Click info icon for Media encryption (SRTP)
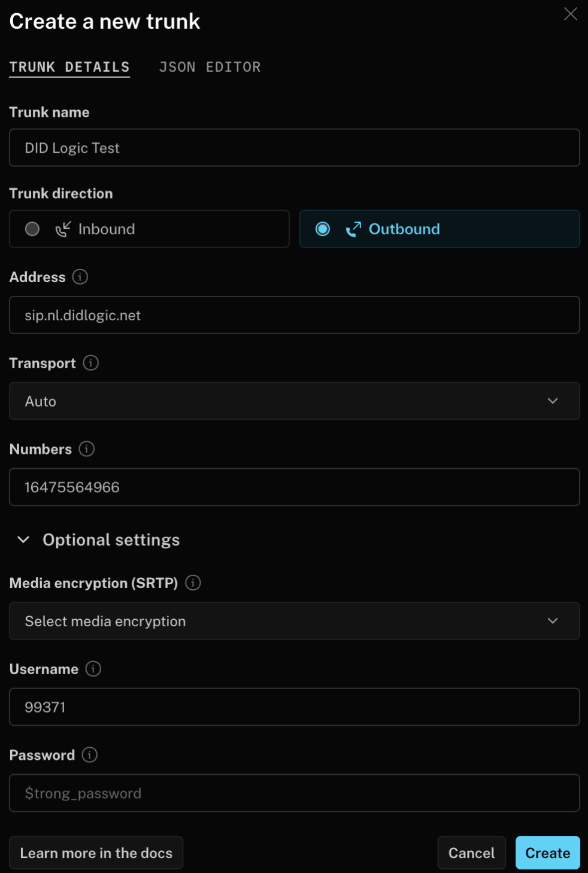This screenshot has width=588, height=873. point(193,583)
